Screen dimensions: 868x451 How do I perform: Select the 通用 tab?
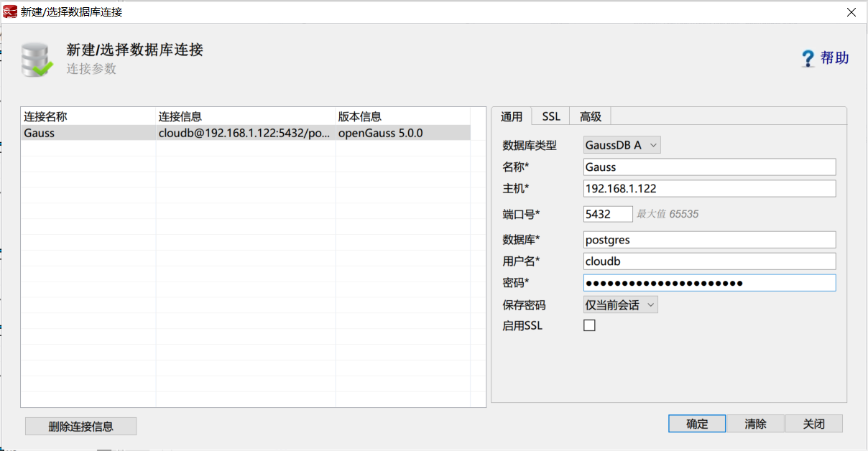point(512,116)
